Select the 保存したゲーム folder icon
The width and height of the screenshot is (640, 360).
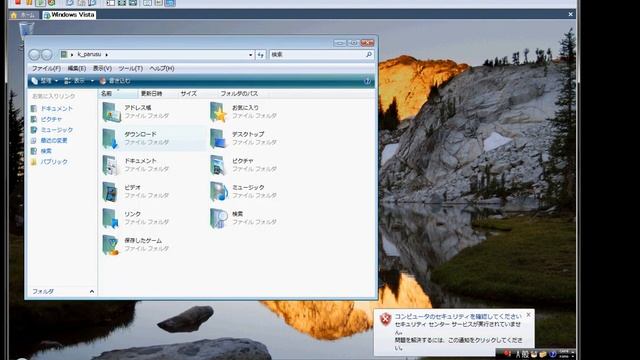[x=111, y=244]
